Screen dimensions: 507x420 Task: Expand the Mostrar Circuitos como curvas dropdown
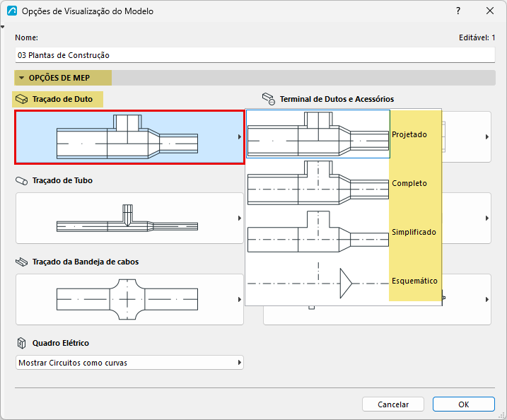129,363
